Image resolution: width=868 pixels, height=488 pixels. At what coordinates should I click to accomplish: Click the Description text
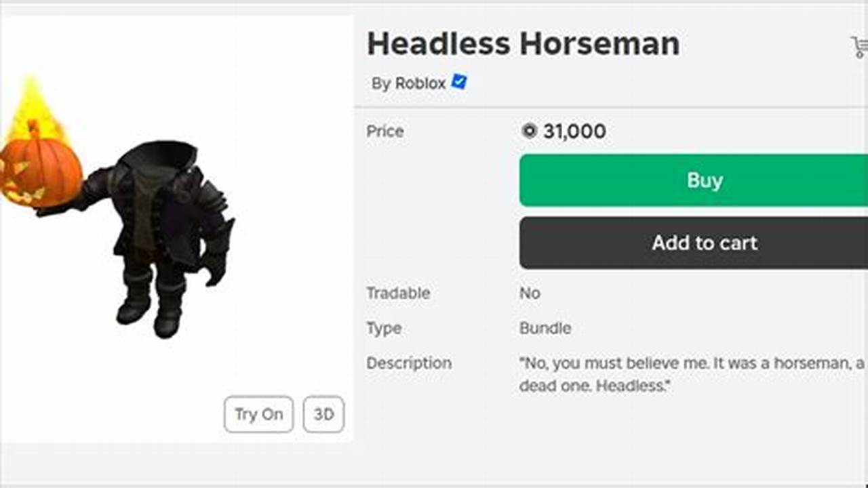410,363
